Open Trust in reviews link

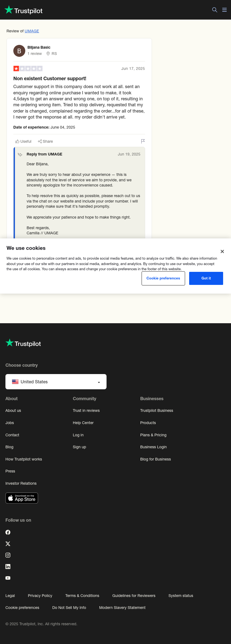(x=86, y=410)
